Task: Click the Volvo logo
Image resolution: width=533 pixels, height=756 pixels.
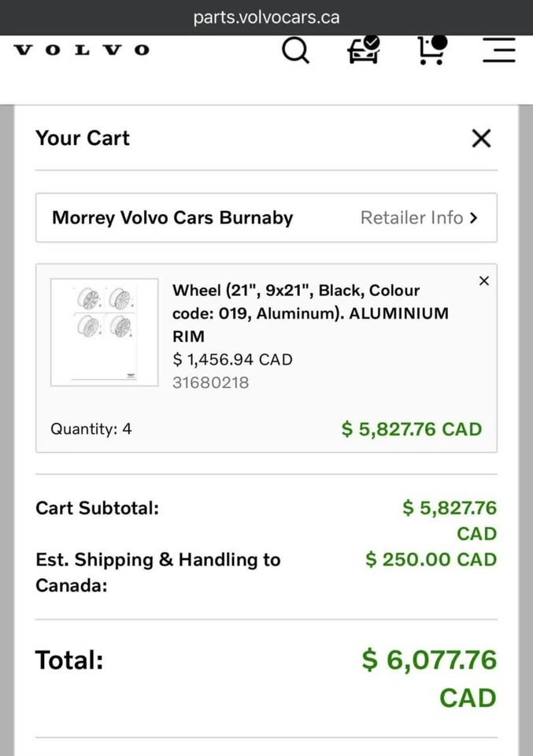Action: 82,50
